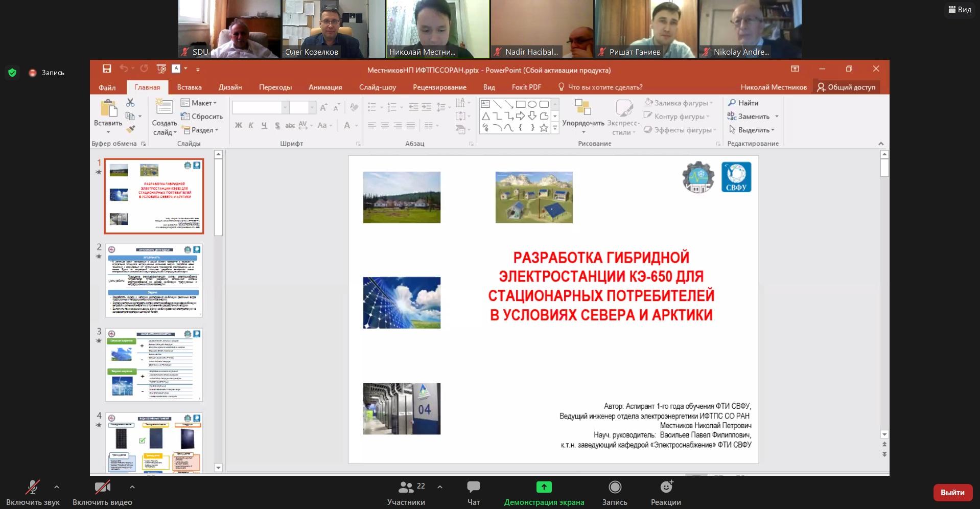Click the Реакции reactions icon

pyautogui.click(x=666, y=487)
